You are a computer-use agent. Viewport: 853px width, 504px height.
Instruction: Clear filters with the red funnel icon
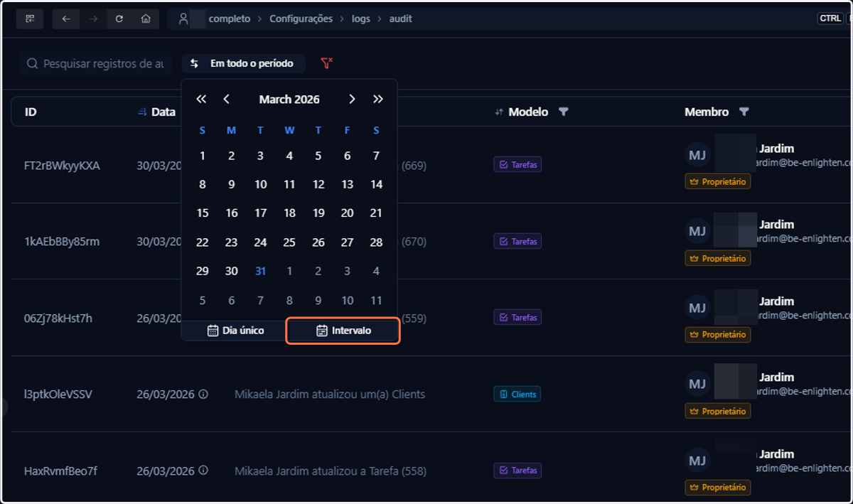327,63
